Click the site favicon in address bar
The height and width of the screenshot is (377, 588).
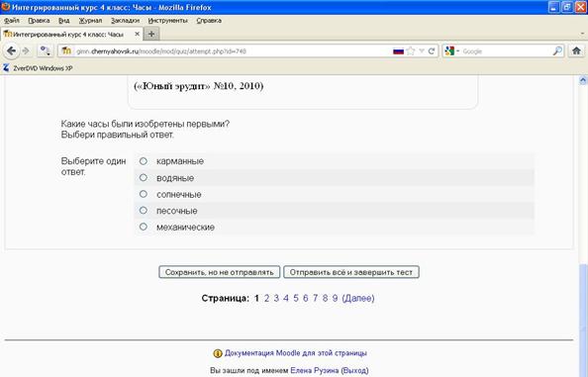(x=66, y=50)
